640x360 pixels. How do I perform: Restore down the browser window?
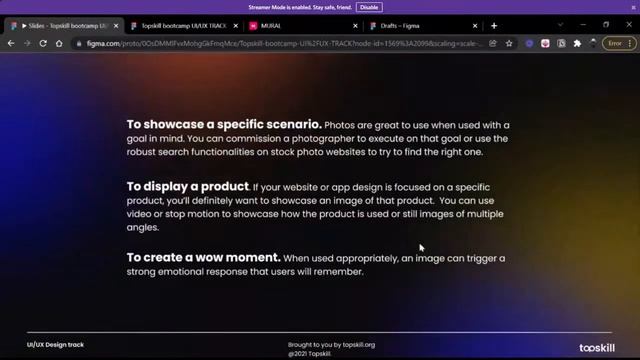tap(606, 25)
